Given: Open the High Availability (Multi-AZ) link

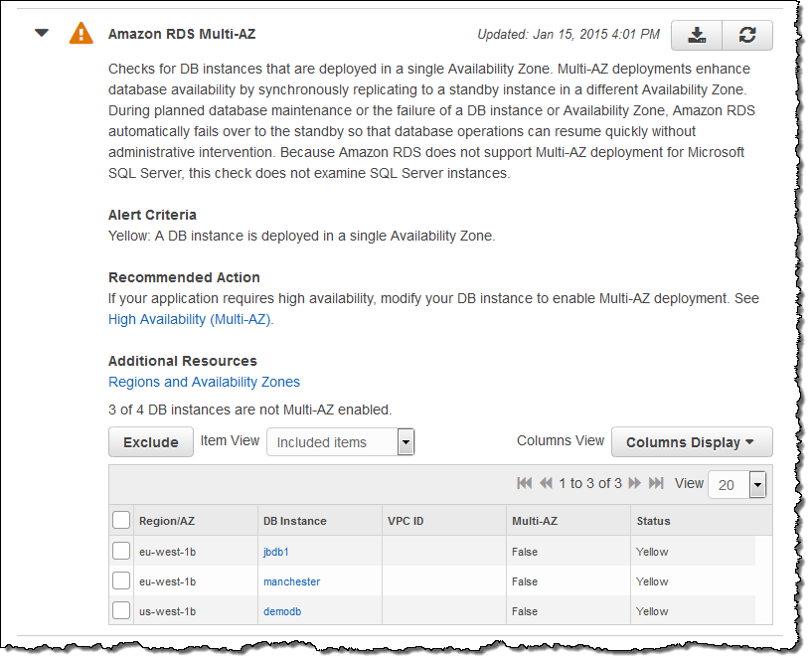Looking at the screenshot, I should (190, 319).
